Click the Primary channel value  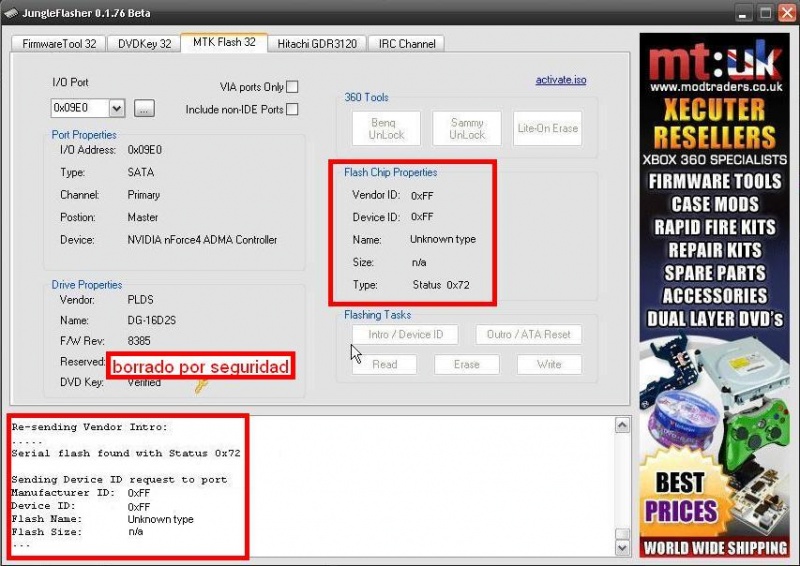143,195
